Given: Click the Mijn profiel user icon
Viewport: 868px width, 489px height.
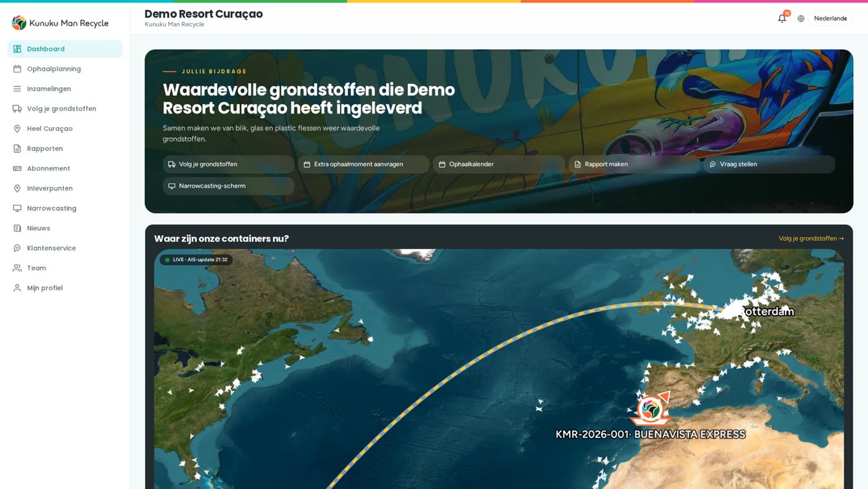Looking at the screenshot, I should pos(17,287).
